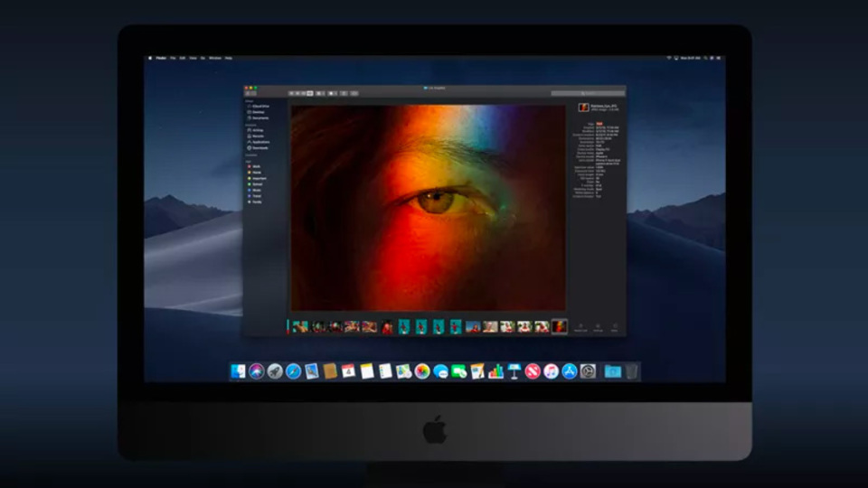Select the green School tag
Image resolution: width=868 pixels, height=488 pixels.
(x=255, y=184)
